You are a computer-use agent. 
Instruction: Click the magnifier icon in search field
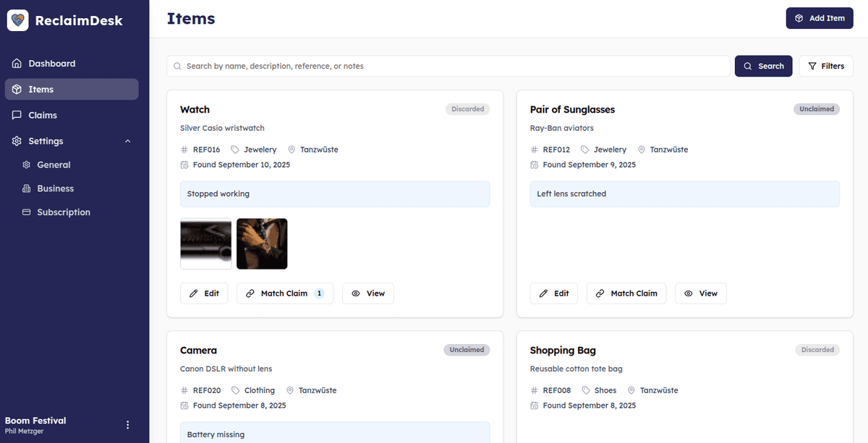[x=177, y=66]
